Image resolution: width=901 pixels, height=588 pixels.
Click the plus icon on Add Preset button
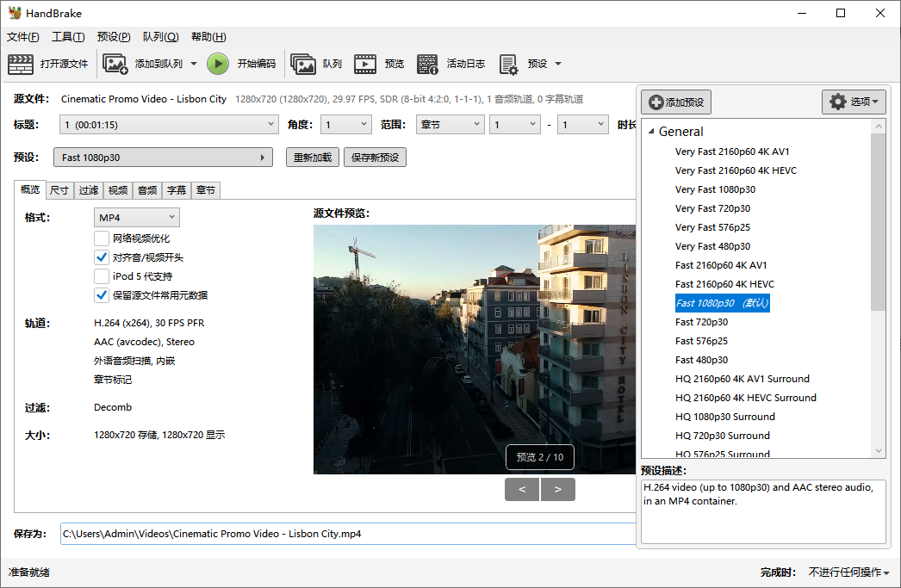pos(656,102)
